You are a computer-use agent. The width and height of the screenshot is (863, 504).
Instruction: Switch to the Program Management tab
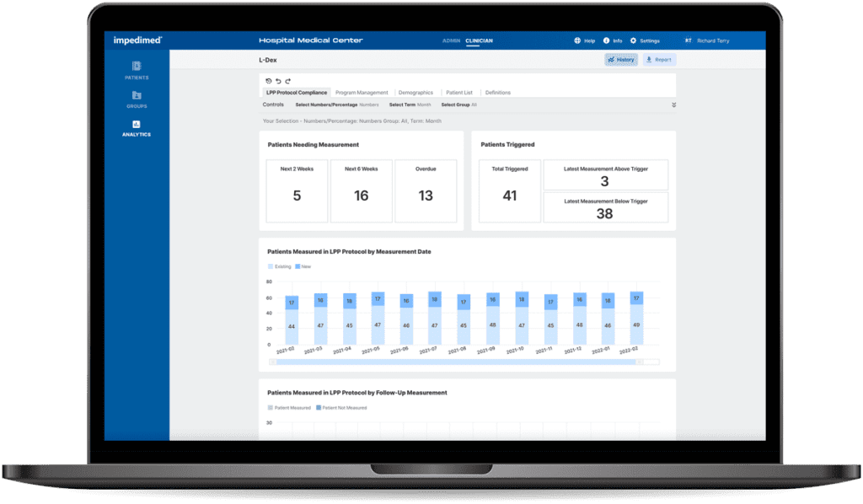pos(362,93)
